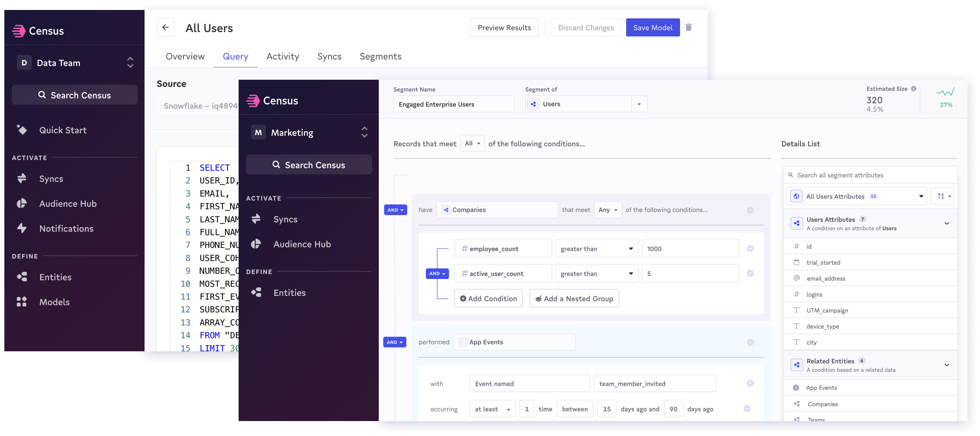Remove the employee_count condition row

(x=750, y=249)
